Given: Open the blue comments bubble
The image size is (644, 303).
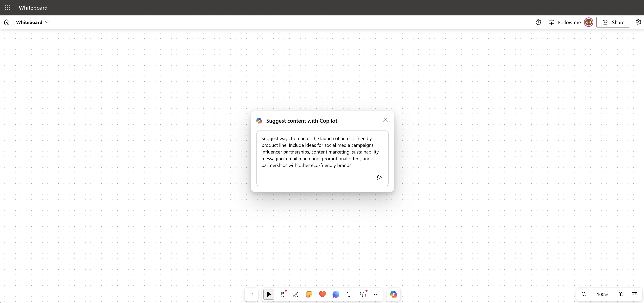Looking at the screenshot, I should 336,294.
